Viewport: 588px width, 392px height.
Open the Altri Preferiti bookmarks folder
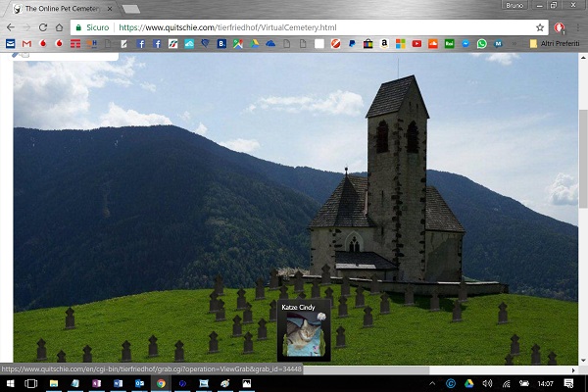554,44
